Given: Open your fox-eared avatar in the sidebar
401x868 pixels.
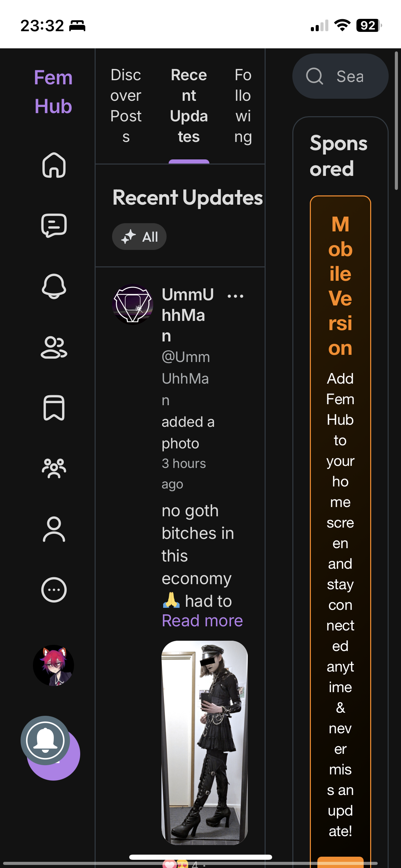Looking at the screenshot, I should [53, 665].
